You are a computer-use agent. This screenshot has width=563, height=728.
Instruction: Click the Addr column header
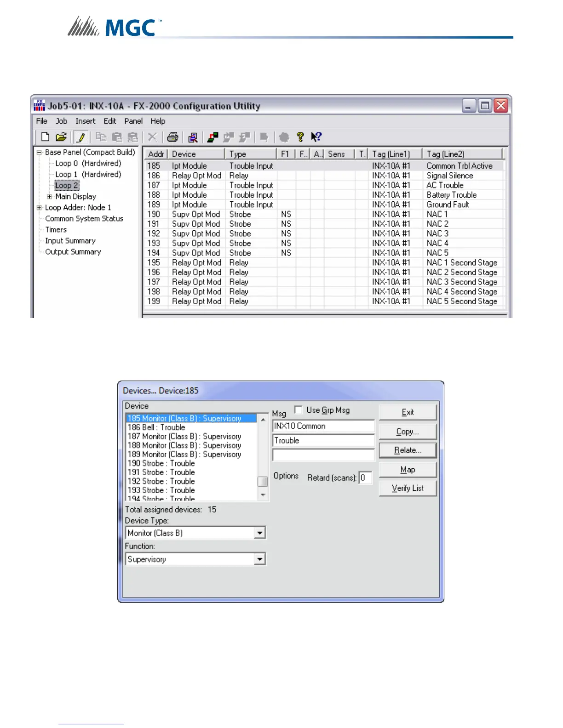(156, 154)
